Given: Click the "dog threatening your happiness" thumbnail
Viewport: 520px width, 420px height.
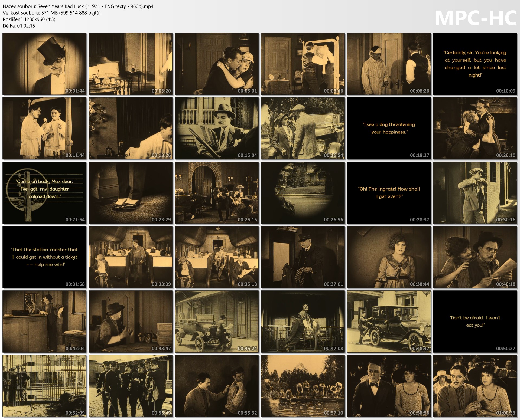Looking at the screenshot, I should click(389, 128).
